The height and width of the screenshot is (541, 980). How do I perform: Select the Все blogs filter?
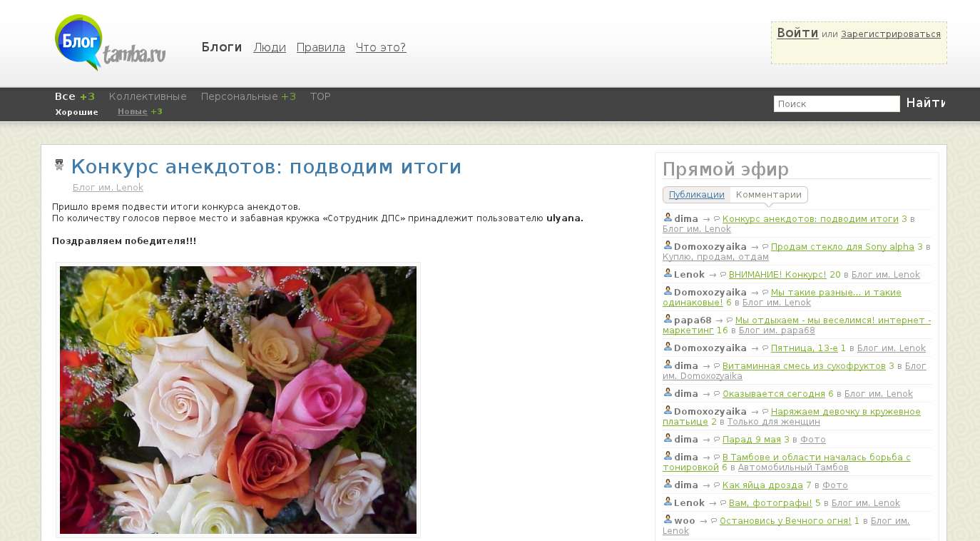tap(65, 96)
